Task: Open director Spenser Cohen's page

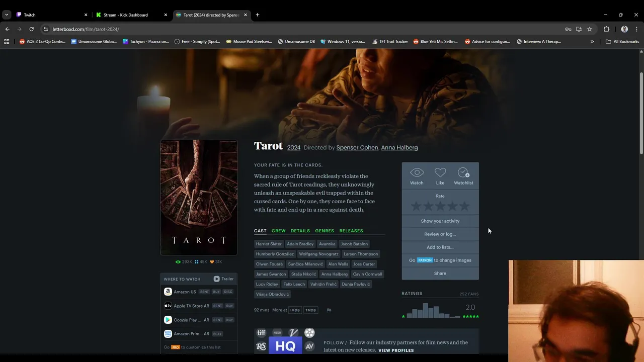Action: pyautogui.click(x=357, y=147)
